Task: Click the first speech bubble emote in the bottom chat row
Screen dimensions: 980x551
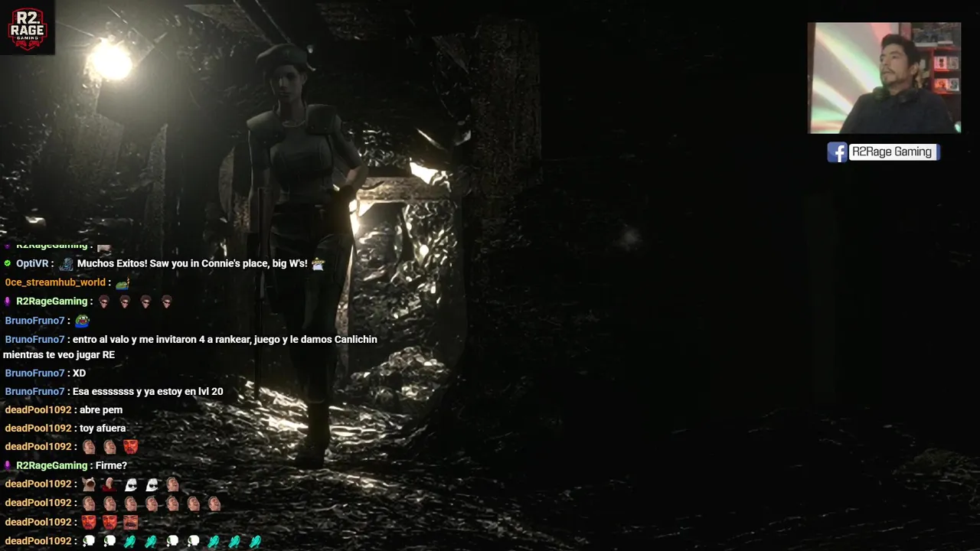Action: click(89, 541)
